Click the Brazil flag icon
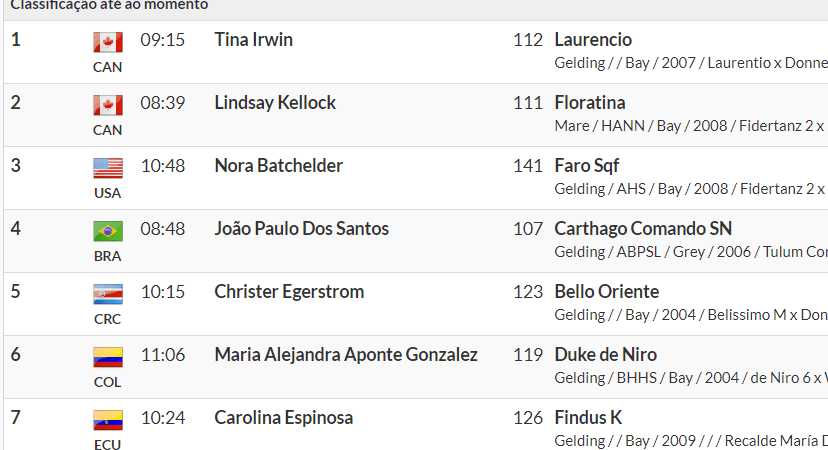The image size is (828, 450). 107,231
